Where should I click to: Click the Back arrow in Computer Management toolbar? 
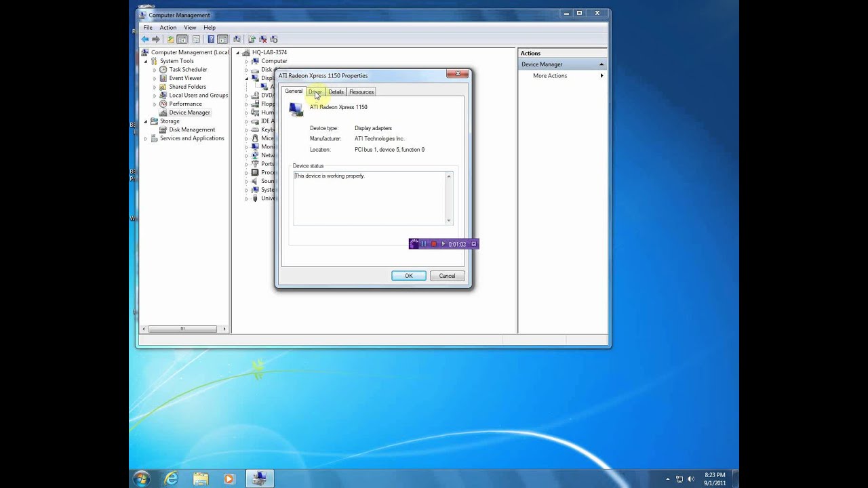point(145,39)
